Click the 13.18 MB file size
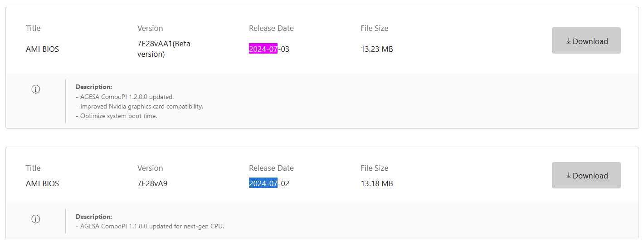 [377, 183]
